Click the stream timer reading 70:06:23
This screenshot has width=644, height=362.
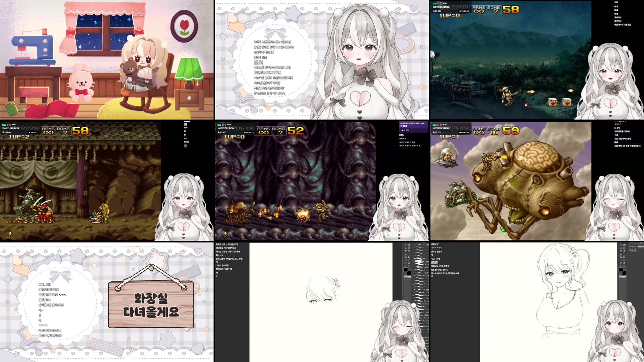click(x=464, y=11)
